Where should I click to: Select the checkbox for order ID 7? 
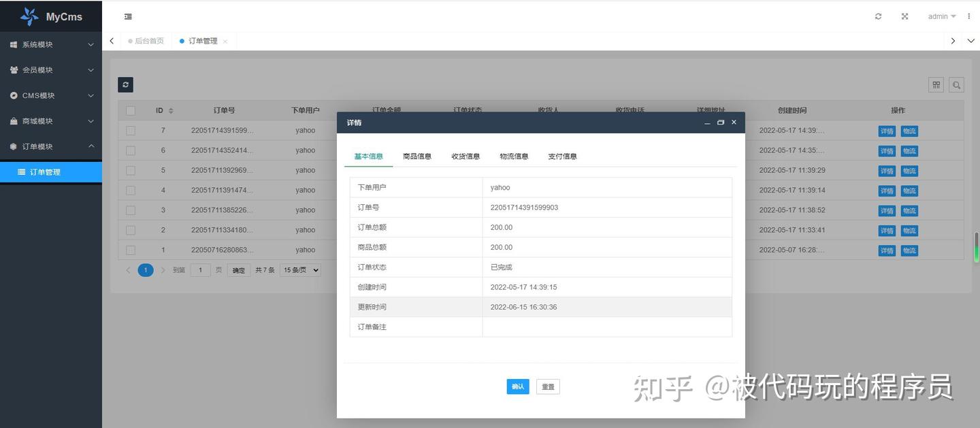130,130
